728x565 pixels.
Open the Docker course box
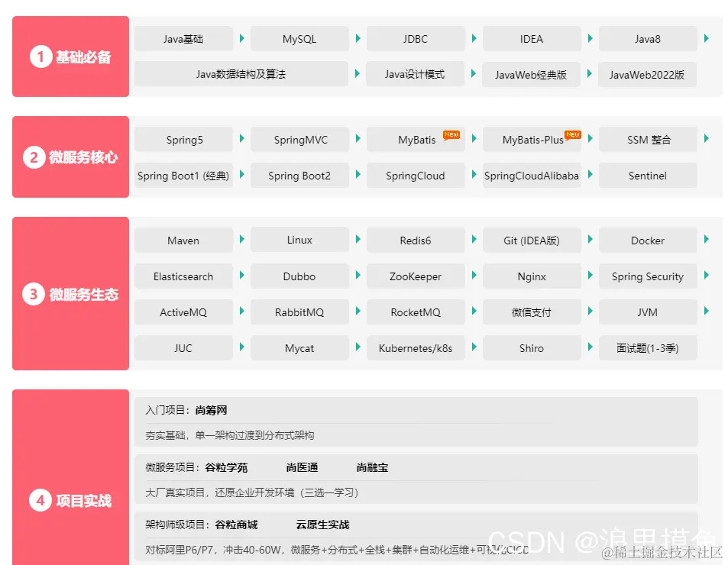point(648,241)
